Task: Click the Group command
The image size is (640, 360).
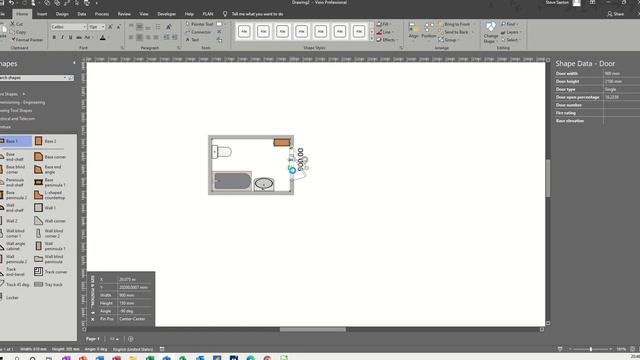Action: 448,40
